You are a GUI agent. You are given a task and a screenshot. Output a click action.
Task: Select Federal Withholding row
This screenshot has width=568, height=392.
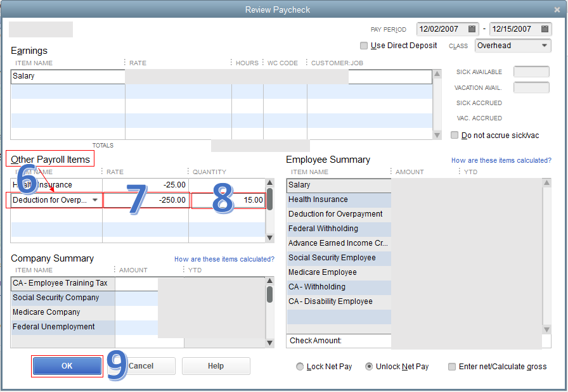tap(339, 229)
